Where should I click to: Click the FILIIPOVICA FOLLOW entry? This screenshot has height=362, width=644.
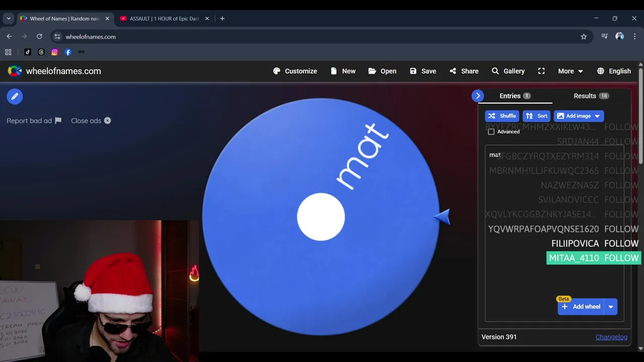(x=595, y=243)
